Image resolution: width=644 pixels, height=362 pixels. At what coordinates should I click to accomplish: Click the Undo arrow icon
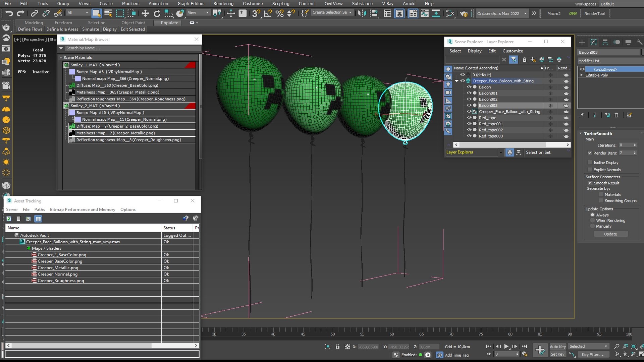coord(9,13)
